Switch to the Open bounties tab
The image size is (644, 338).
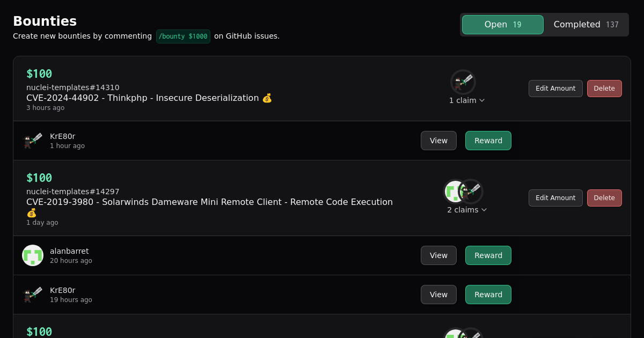tap(502, 25)
